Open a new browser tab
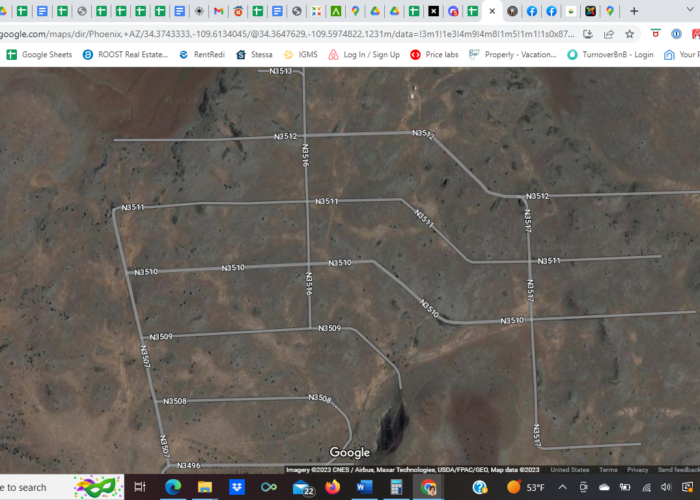This screenshot has height=500, width=700. [634, 11]
